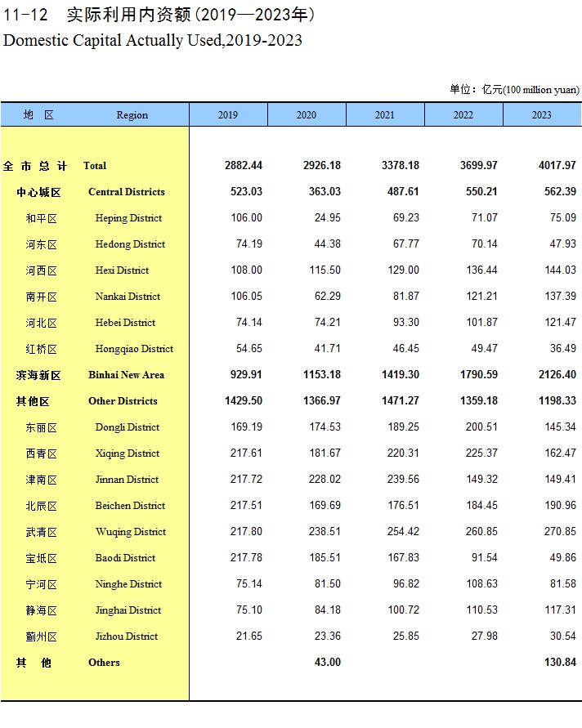Click the 全市总计 Chinese row label
This screenshot has height=728, width=582.
[35, 166]
